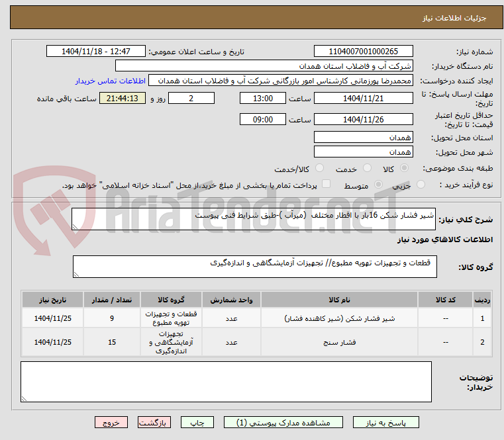
Task: Click the نام کالا column header
Action: (x=340, y=300)
